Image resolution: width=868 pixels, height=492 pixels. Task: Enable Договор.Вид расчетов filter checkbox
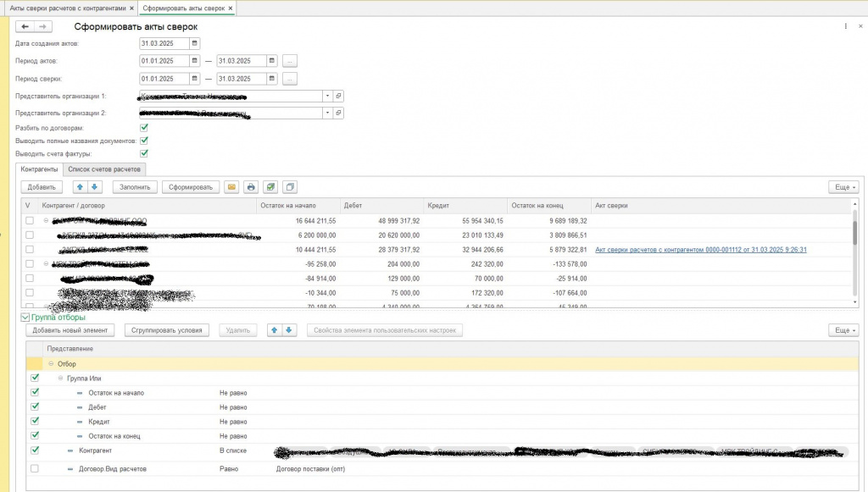point(35,468)
